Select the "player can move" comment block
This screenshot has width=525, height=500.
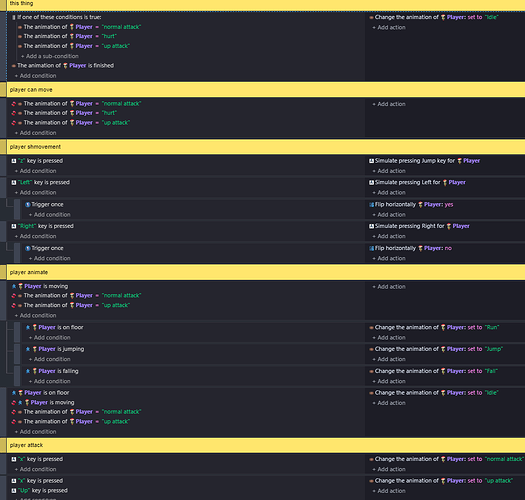(266, 90)
